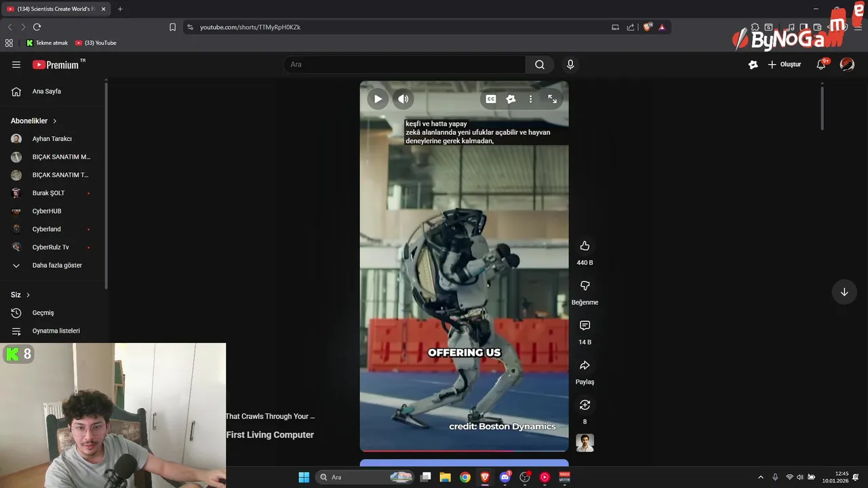
Task: Open Brave Rewards triangle icon
Action: coord(662,27)
